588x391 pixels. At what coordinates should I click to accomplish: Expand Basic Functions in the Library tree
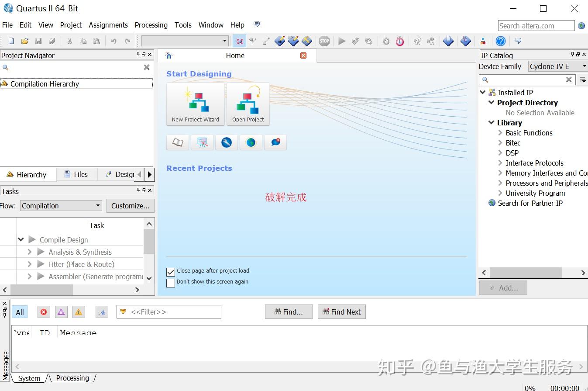pyautogui.click(x=500, y=133)
